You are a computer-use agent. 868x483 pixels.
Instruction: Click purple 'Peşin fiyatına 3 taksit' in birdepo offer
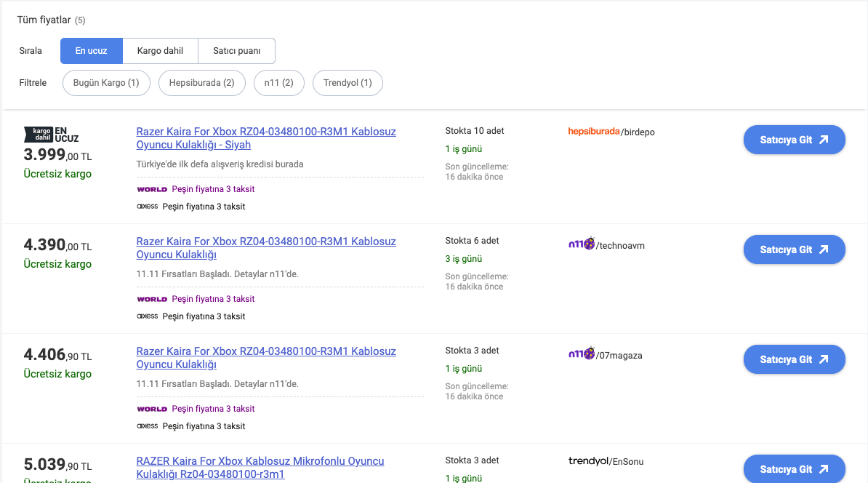coord(213,189)
